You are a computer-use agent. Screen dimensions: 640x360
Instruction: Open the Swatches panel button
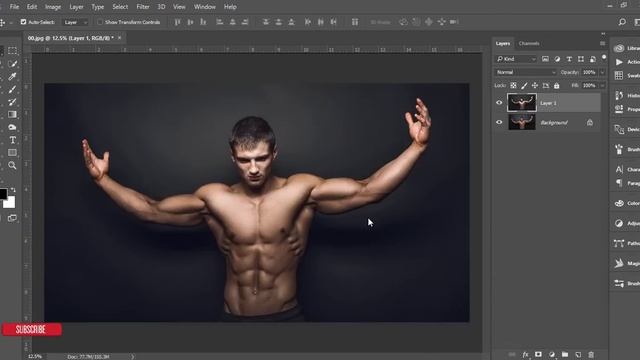coord(627,76)
